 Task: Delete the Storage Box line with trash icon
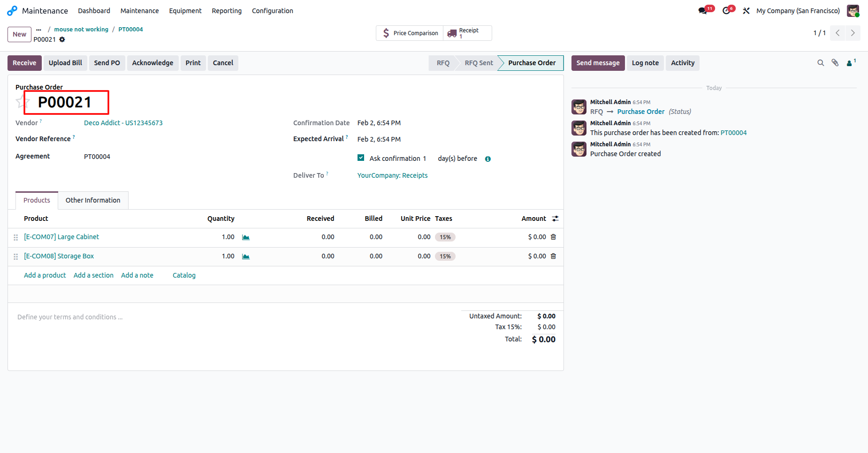553,256
